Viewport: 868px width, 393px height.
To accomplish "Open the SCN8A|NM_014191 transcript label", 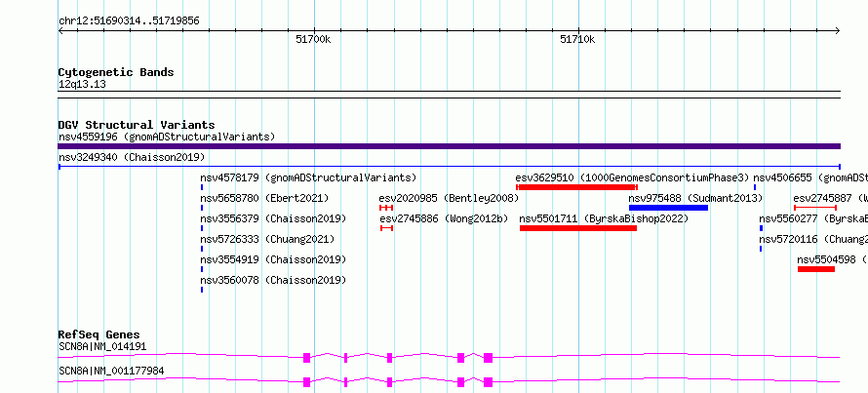I will tap(102, 347).
